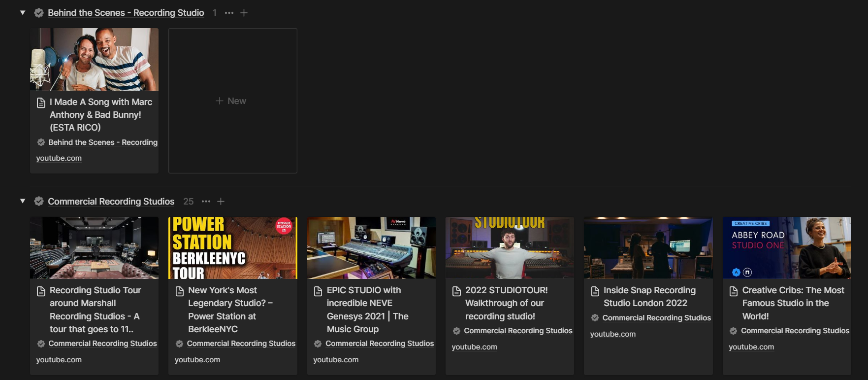Open youtube.com link on EPIC STUDIO card

pyautogui.click(x=336, y=360)
